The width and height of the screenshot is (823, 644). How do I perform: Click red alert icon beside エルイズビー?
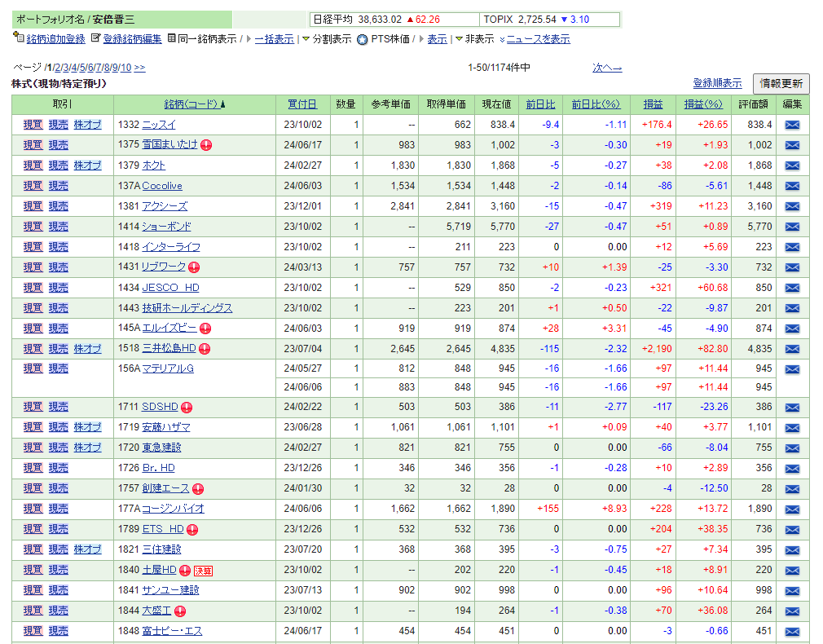[205, 329]
